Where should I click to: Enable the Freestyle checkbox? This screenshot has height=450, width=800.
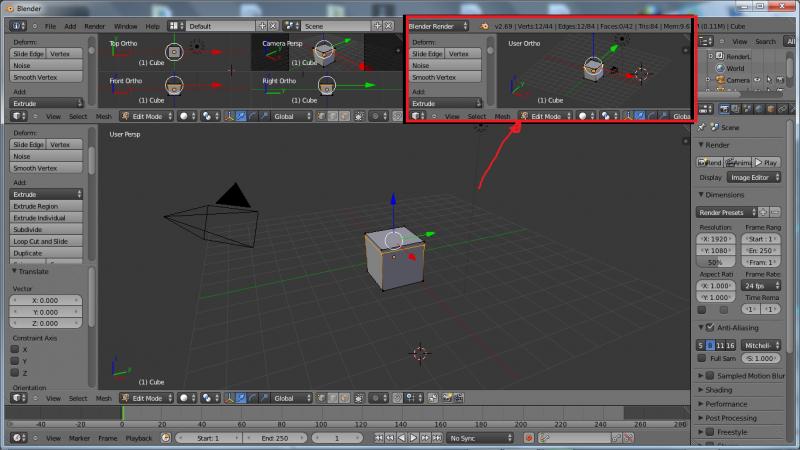[x=710, y=432]
